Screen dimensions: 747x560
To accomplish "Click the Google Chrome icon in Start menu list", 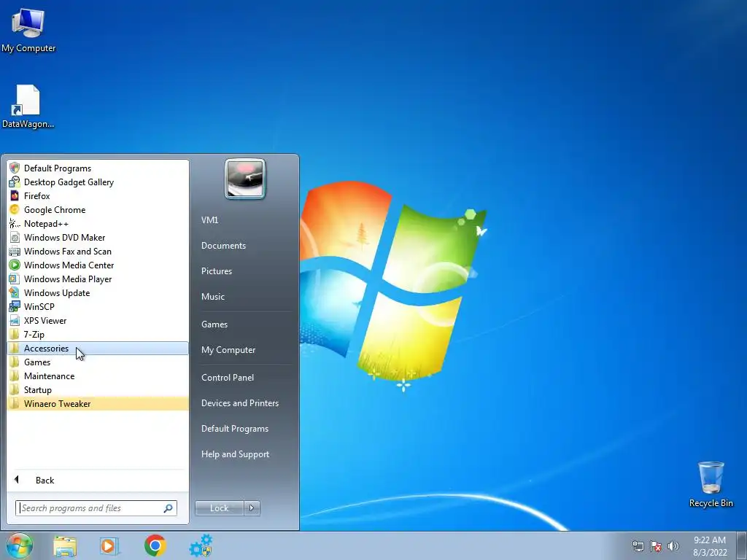I will coord(15,209).
